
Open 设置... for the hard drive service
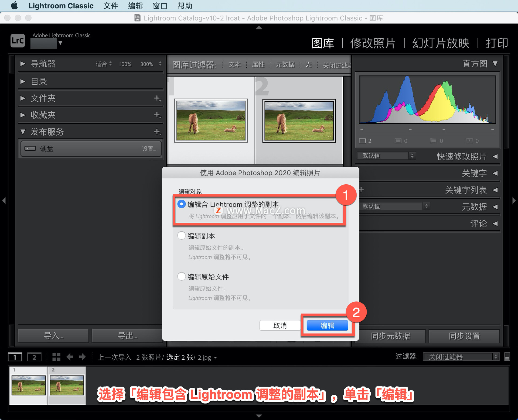click(149, 149)
